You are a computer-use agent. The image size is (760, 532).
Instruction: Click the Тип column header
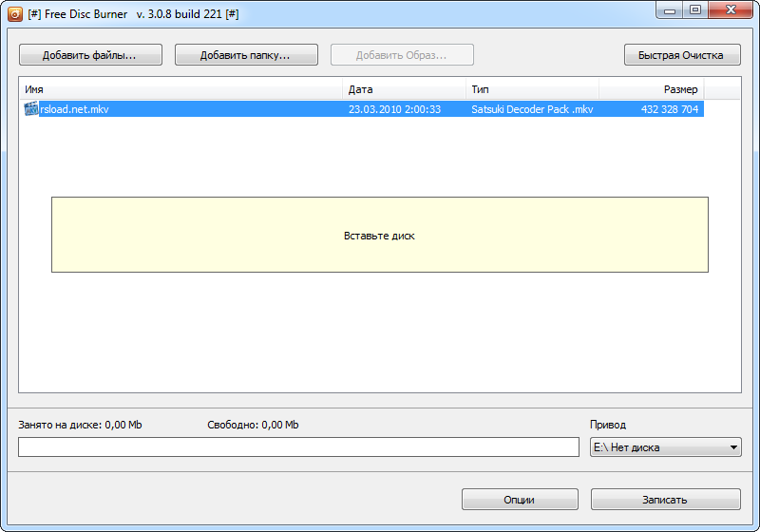532,89
